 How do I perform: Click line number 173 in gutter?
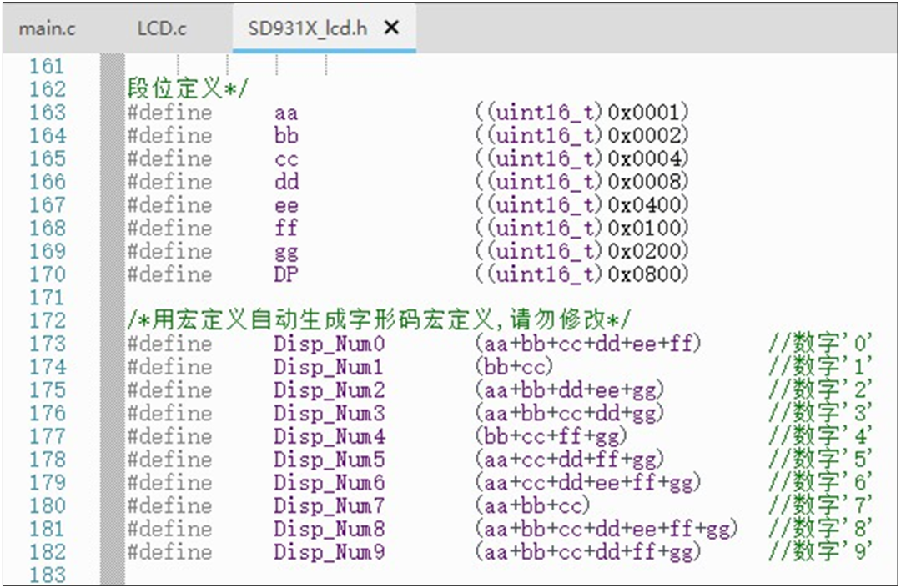(48, 344)
